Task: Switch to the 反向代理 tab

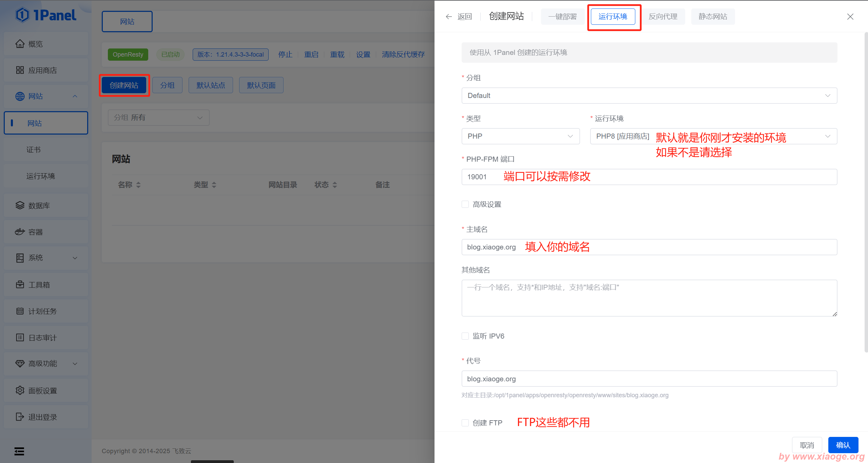Action: click(663, 17)
